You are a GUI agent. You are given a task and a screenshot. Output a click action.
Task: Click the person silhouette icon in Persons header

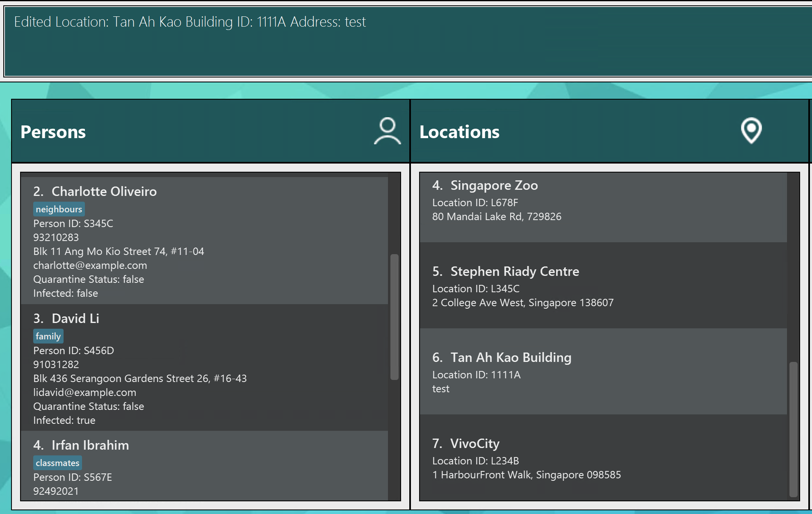[x=387, y=131]
